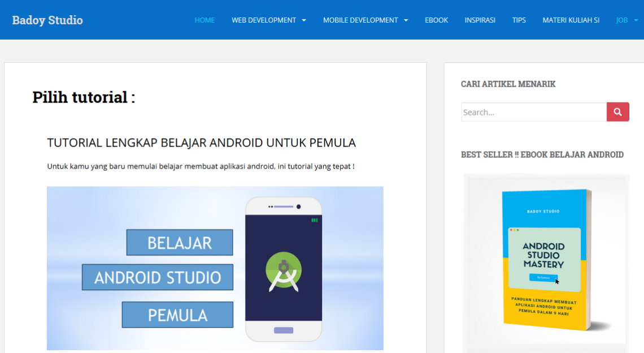This screenshot has width=644, height=353.
Task: Open the JOB dropdown arrow
Action: [x=636, y=20]
